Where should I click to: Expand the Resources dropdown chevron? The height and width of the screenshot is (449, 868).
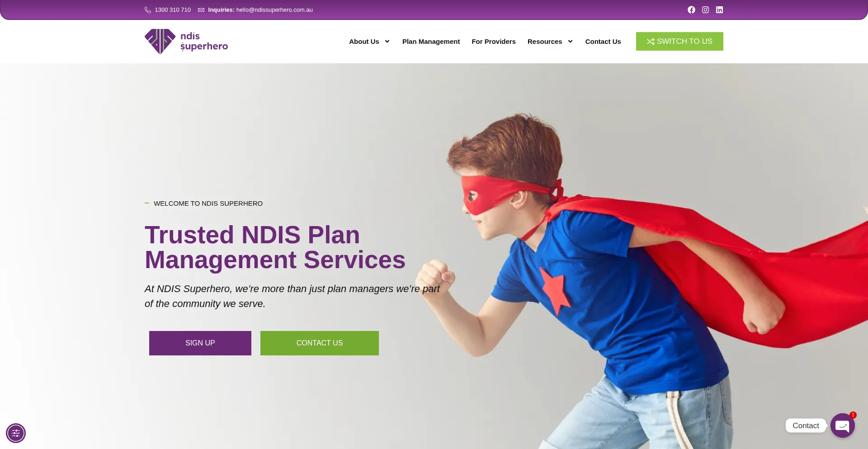click(x=570, y=42)
